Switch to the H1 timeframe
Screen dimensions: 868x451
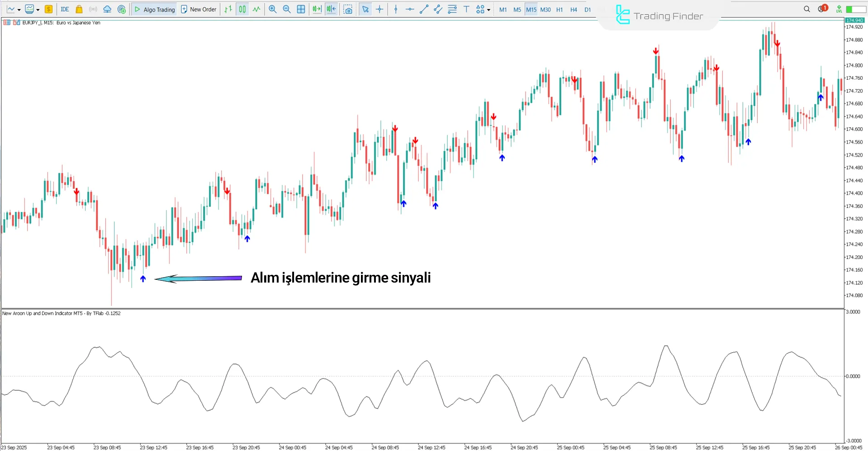(559, 9)
